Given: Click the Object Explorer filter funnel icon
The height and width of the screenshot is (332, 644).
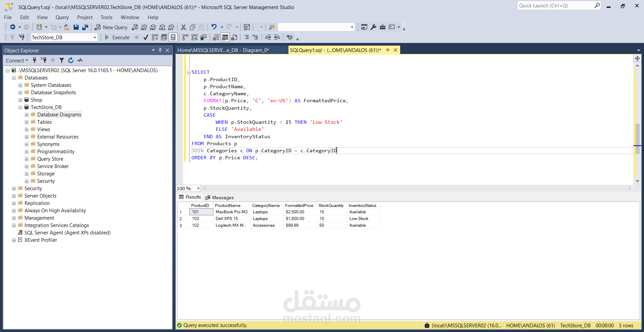Looking at the screenshot, I should [x=62, y=60].
